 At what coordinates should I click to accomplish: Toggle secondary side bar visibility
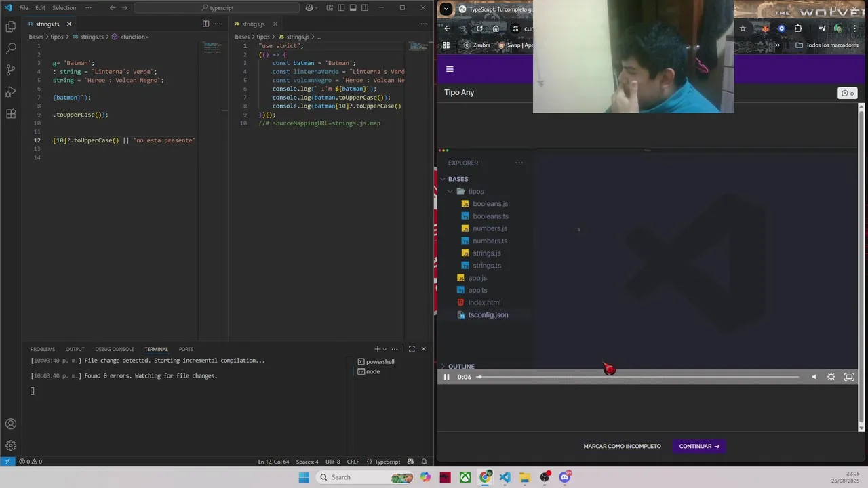click(365, 8)
